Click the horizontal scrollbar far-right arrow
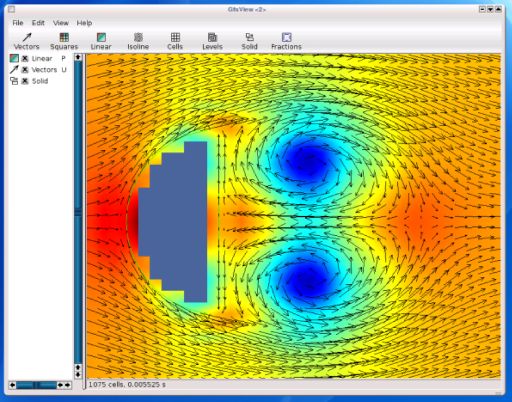The height and width of the screenshot is (402, 512). tap(68, 385)
